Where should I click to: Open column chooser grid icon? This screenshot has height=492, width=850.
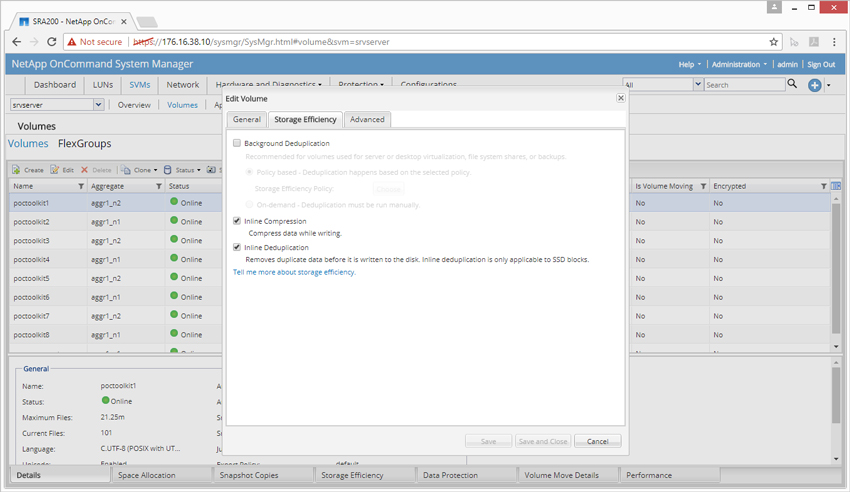tap(836, 186)
